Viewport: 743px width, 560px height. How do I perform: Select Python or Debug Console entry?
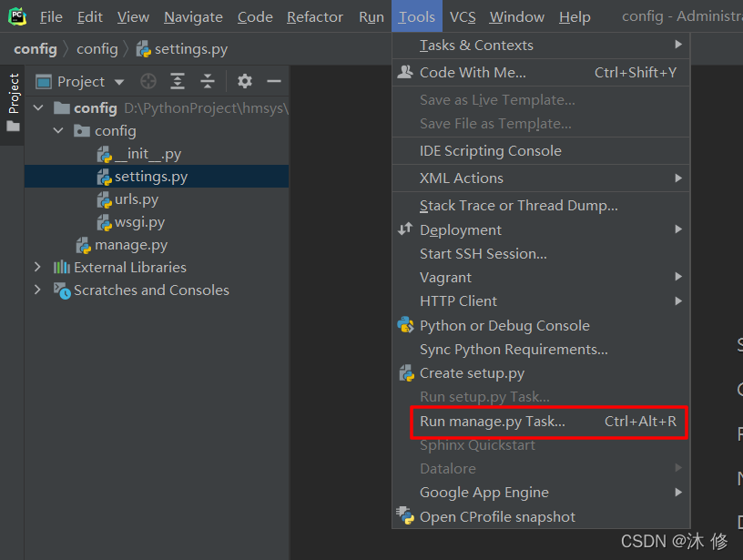[x=541, y=325]
